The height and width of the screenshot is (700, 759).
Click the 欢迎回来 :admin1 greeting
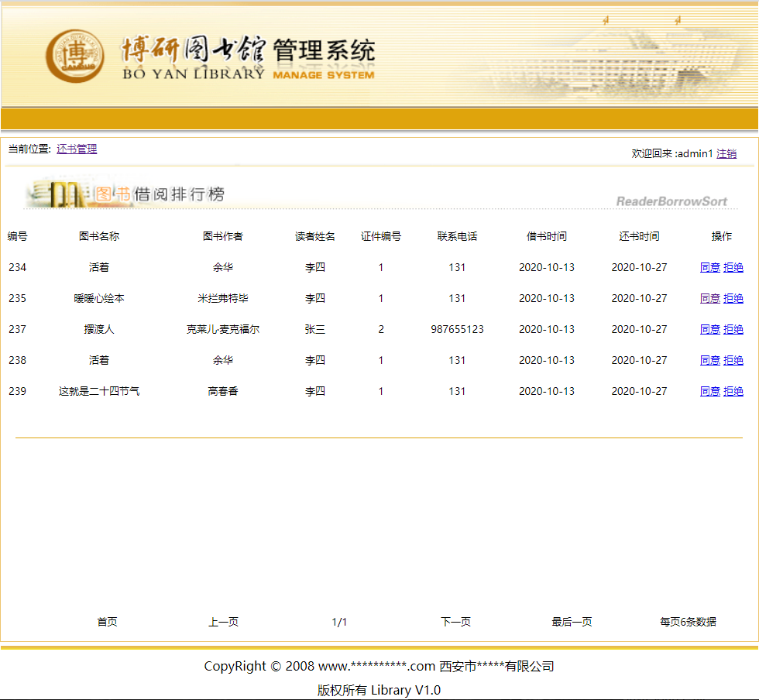click(672, 154)
